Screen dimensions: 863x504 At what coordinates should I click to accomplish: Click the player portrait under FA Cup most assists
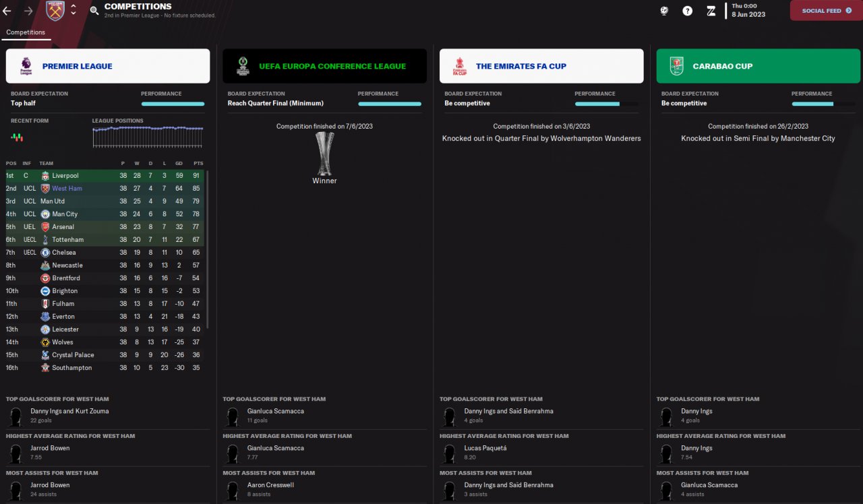point(449,491)
